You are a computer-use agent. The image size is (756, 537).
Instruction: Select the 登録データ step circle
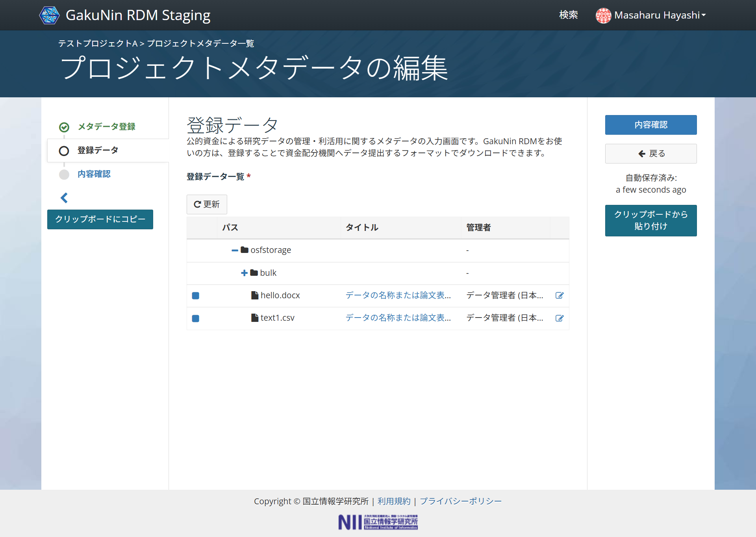(x=64, y=151)
